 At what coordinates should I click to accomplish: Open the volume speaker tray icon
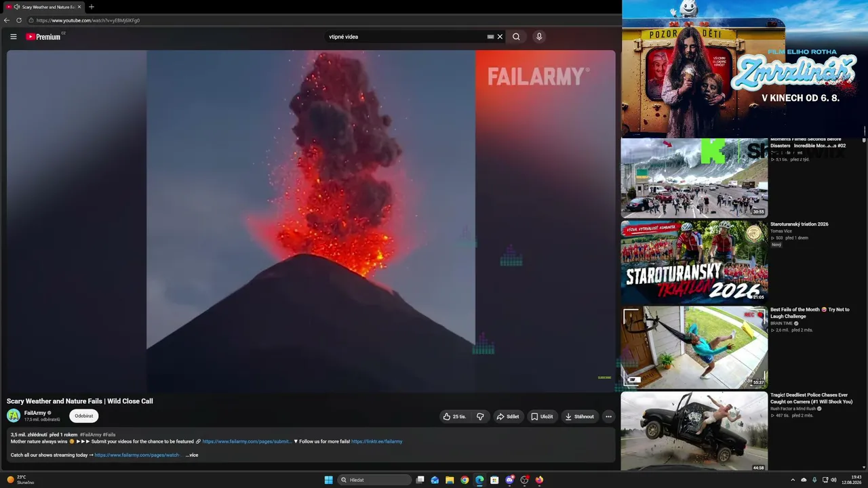[x=833, y=480]
